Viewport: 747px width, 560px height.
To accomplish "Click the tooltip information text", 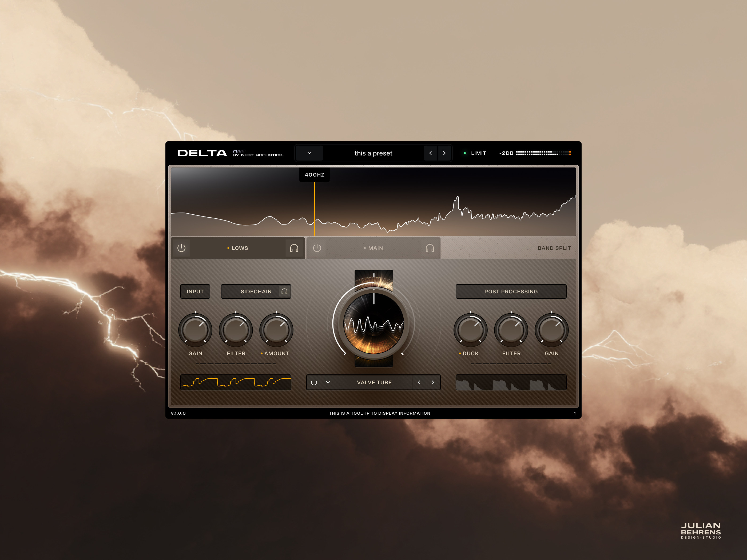I will pos(380,413).
